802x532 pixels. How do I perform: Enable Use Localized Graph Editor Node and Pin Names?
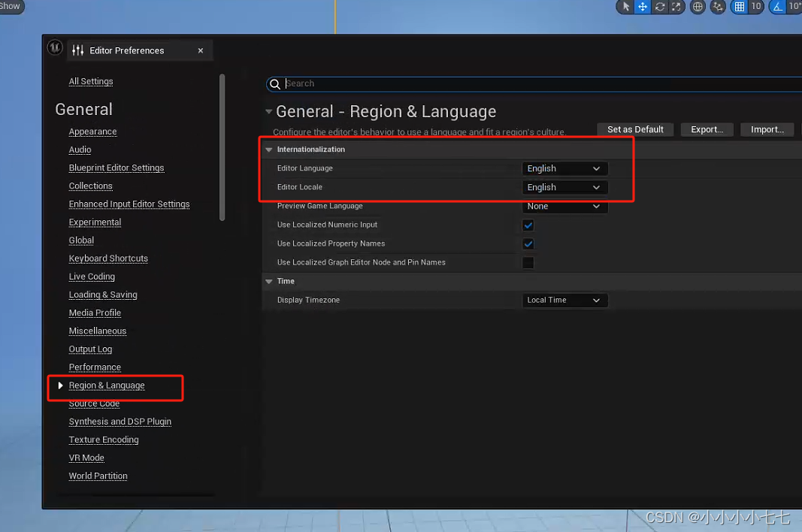pyautogui.click(x=528, y=262)
